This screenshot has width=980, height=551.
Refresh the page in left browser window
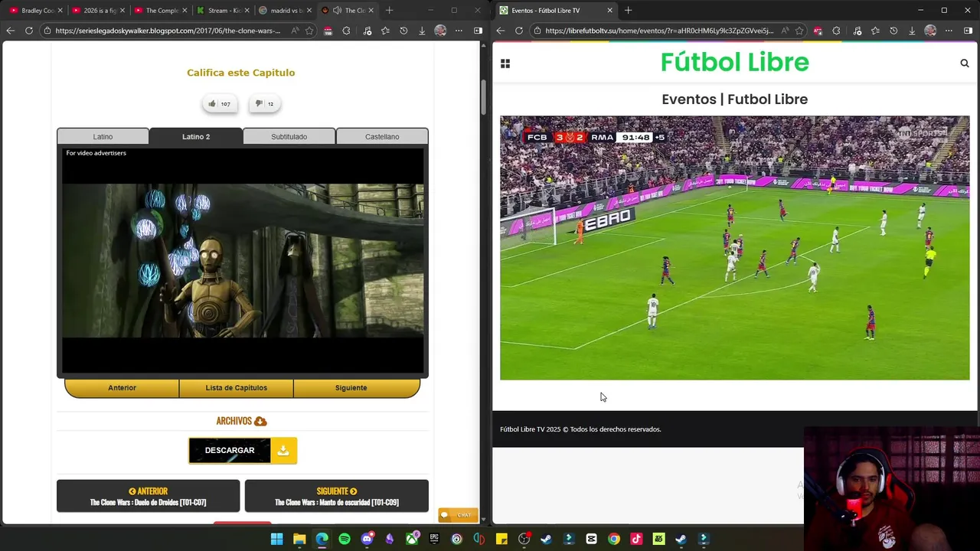pos(29,31)
